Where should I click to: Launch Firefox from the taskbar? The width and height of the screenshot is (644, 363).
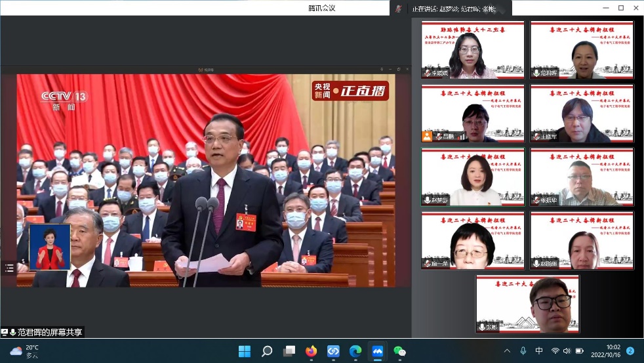[311, 351]
